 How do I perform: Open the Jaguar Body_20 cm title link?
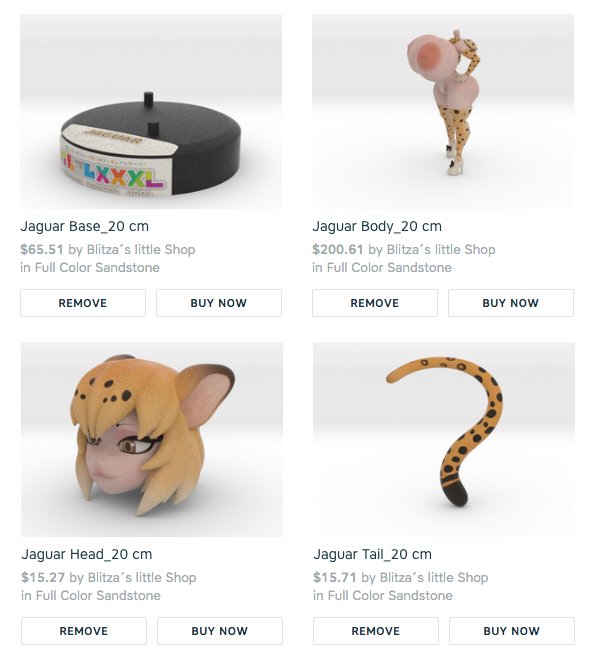point(377,226)
